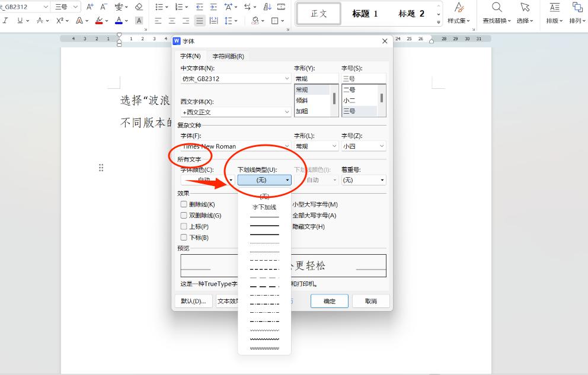The height and width of the screenshot is (375, 588).
Task: Click the clear formatting eraser icon
Action: point(139,7)
